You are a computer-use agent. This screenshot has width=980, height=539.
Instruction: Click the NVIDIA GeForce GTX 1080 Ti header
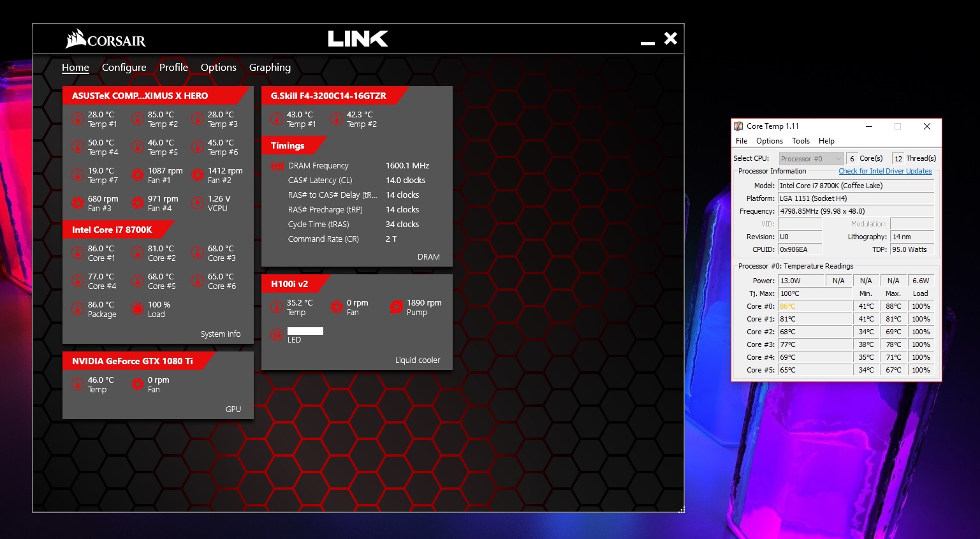pyautogui.click(x=138, y=361)
